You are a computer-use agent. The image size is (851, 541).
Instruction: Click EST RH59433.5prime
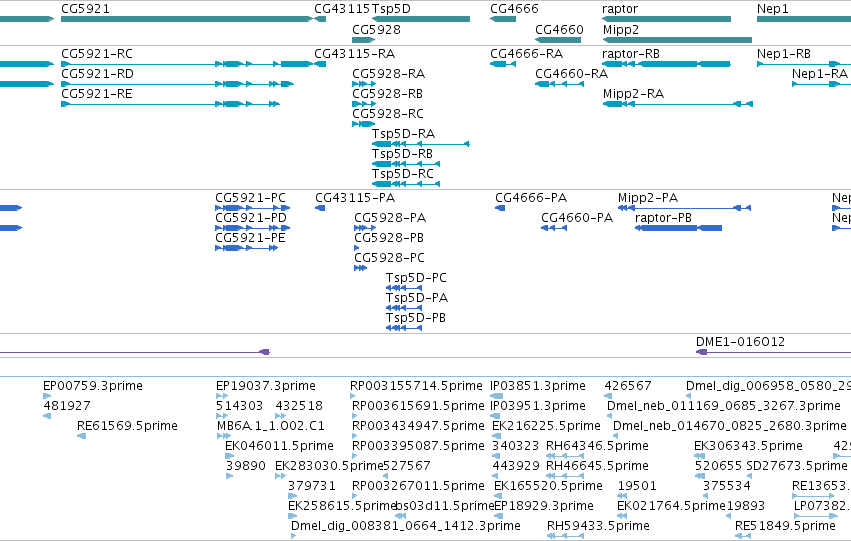pyautogui.click(x=565, y=536)
